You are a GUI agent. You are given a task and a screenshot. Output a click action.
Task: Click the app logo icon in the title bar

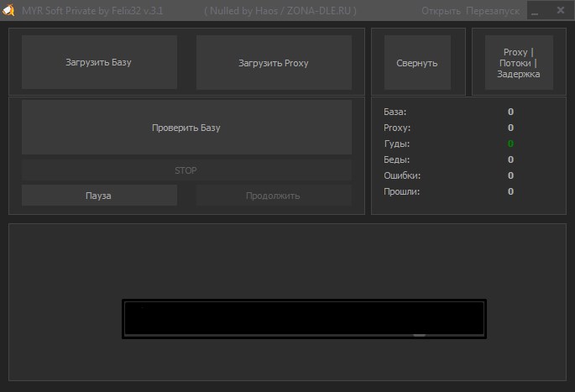click(8, 10)
